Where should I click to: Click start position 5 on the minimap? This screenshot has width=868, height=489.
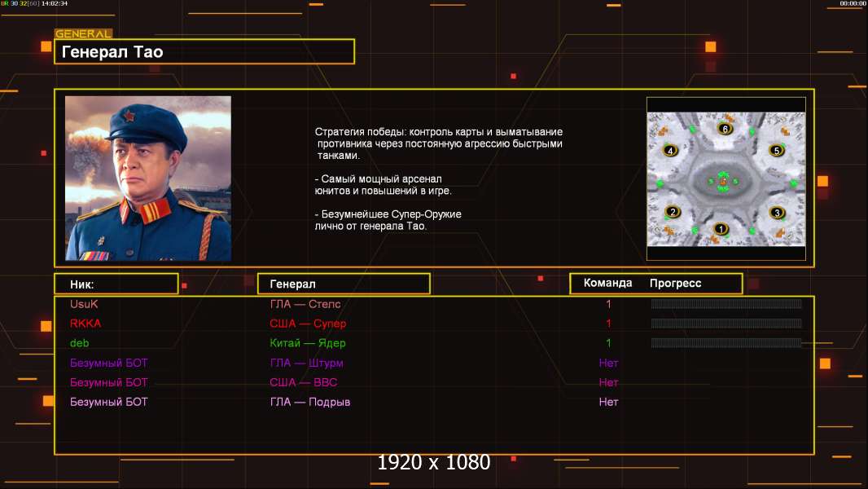pos(777,151)
